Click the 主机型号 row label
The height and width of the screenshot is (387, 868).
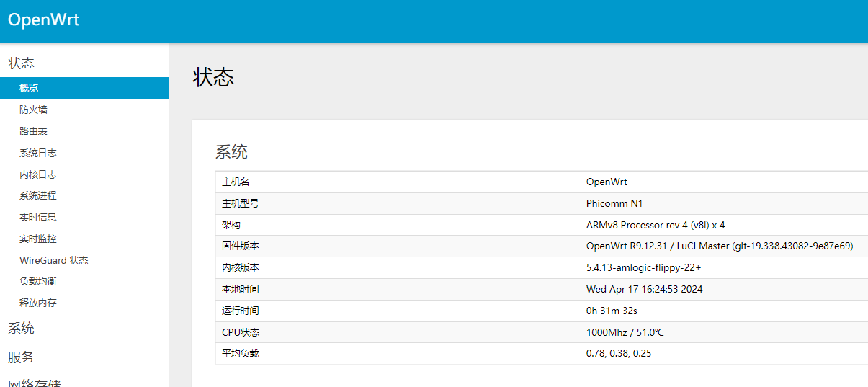[241, 203]
